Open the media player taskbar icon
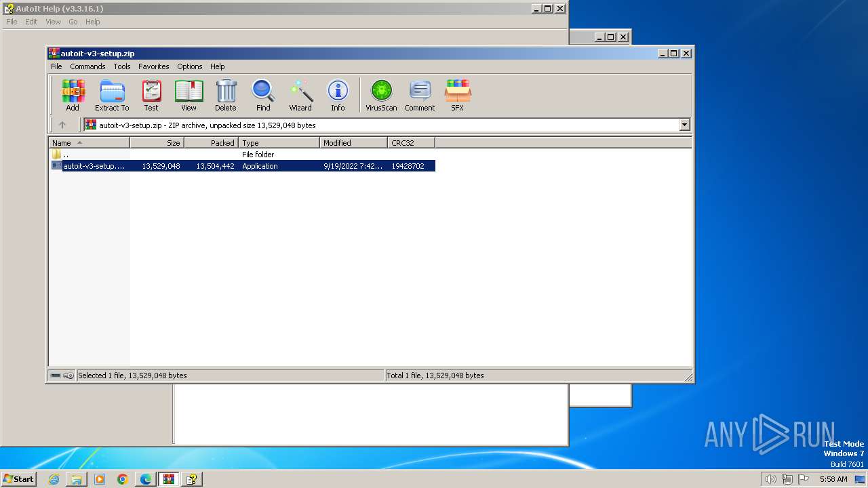The image size is (868, 488). 100,479
